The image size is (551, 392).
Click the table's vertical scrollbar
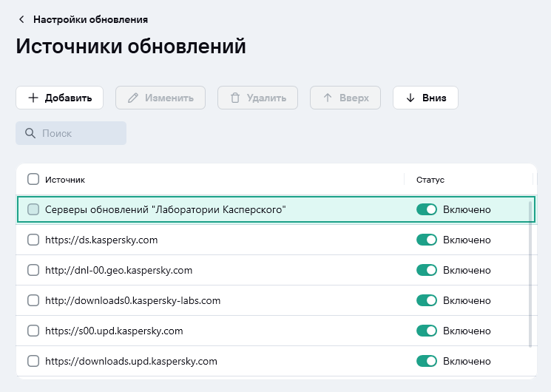coord(530,274)
